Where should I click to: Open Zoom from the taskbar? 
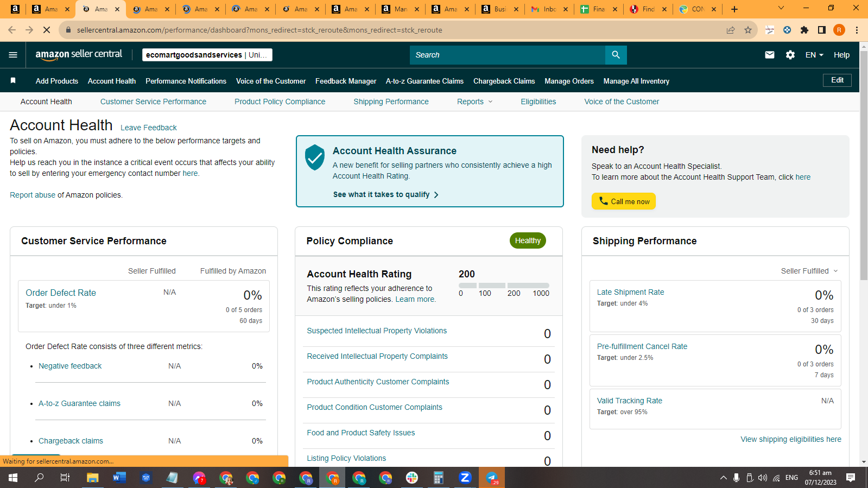click(x=465, y=478)
